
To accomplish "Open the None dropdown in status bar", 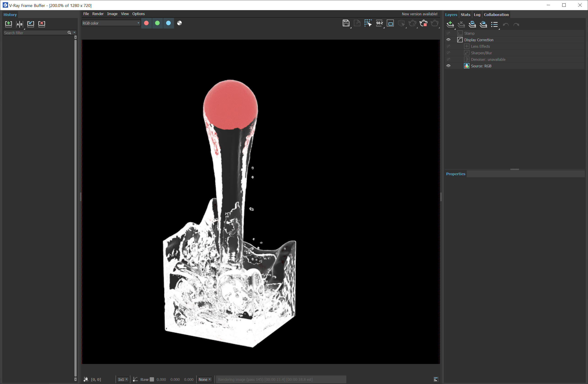I will (x=204, y=379).
